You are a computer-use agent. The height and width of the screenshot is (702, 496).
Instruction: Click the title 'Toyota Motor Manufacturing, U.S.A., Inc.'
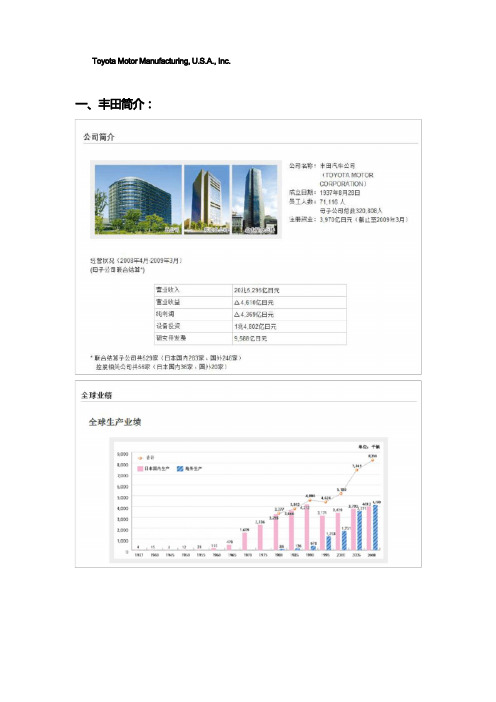(161, 61)
